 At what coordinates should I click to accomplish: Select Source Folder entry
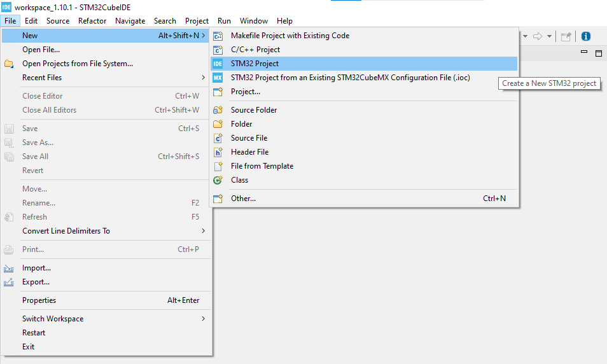pos(364,110)
